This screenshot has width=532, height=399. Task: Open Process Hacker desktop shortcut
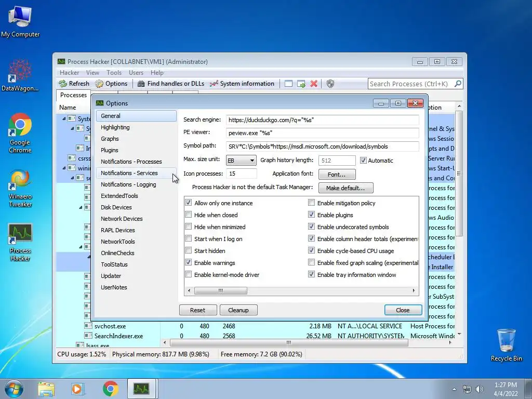tap(20, 242)
